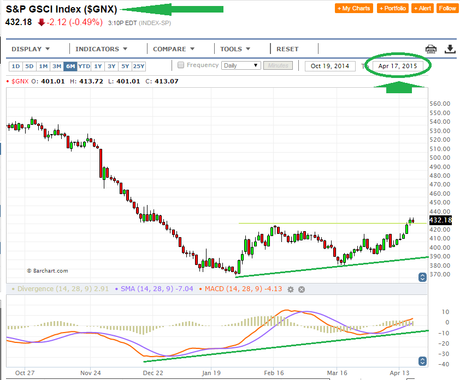The width and height of the screenshot is (460, 380).
Task: Click the Apr 17, 2015 end date field
Action: 398,66
